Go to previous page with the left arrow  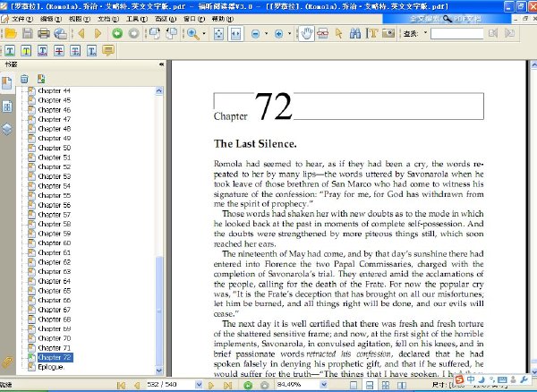(x=81, y=33)
